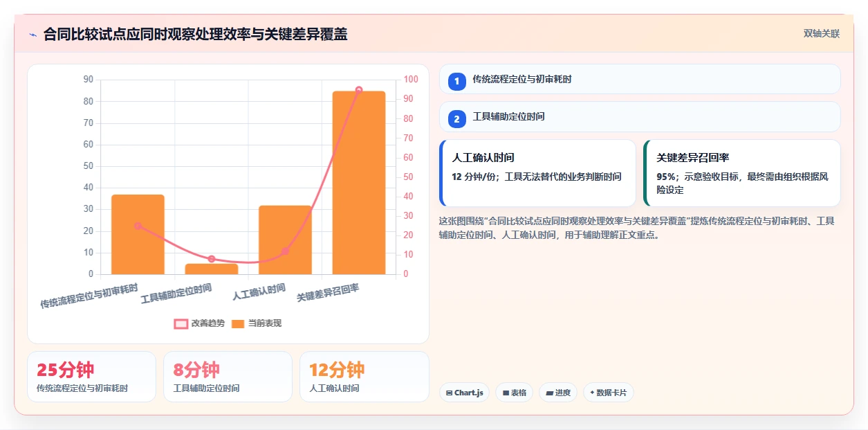Click the 传统流程定位与初审耗时 orange bar
The width and height of the screenshot is (868, 430).
point(138,235)
